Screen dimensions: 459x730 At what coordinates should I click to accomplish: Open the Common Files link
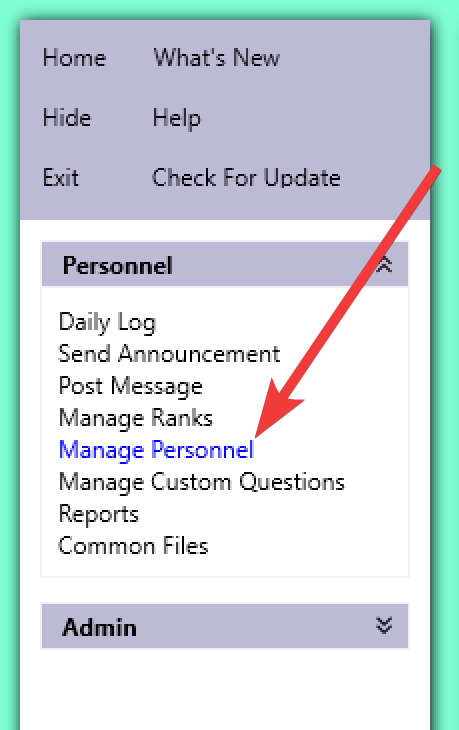(x=133, y=546)
